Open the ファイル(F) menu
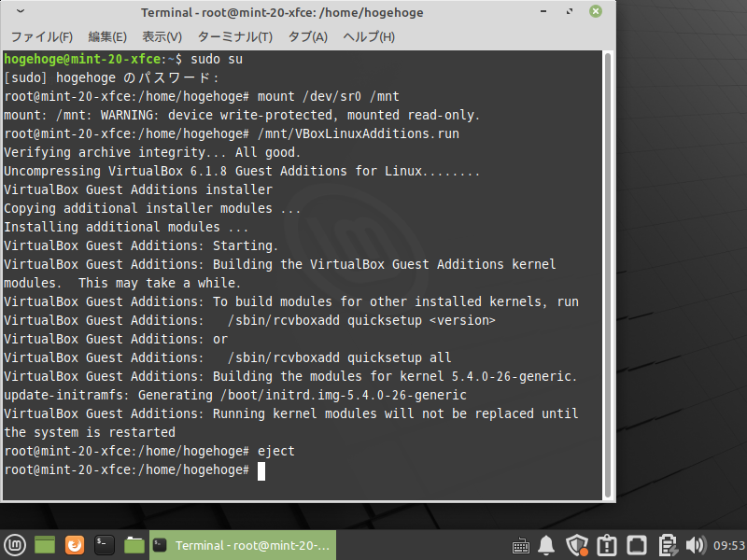This screenshot has height=560, width=747. coord(41,36)
